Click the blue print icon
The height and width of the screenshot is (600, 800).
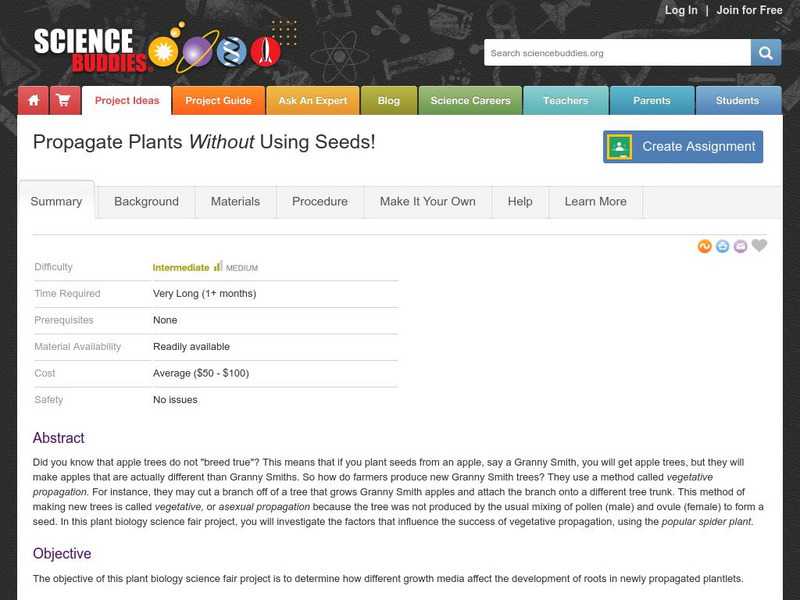click(x=722, y=246)
